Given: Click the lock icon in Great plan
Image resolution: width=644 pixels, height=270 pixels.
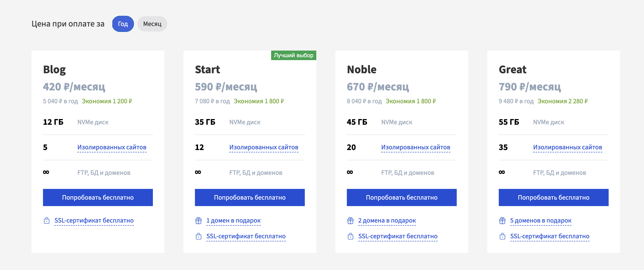Looking at the screenshot, I should (502, 236).
